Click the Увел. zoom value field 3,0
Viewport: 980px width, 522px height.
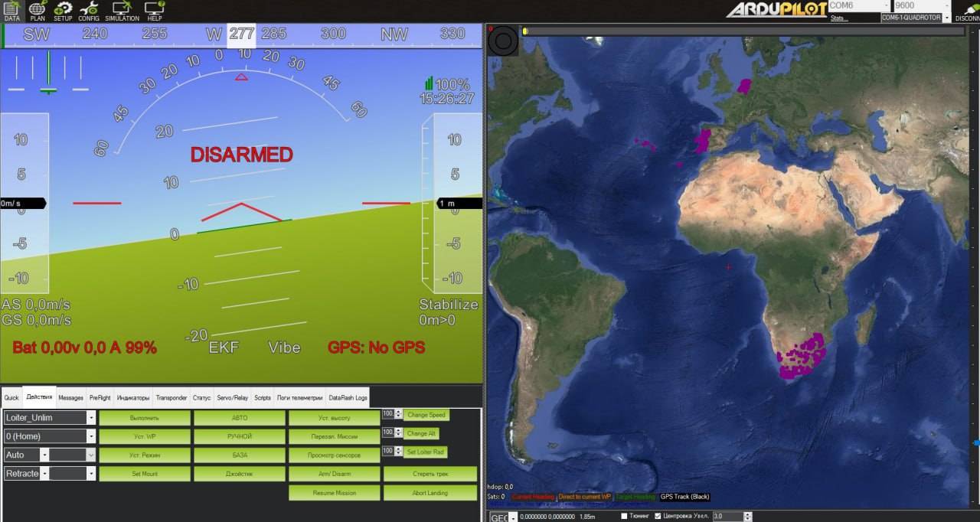tap(727, 517)
